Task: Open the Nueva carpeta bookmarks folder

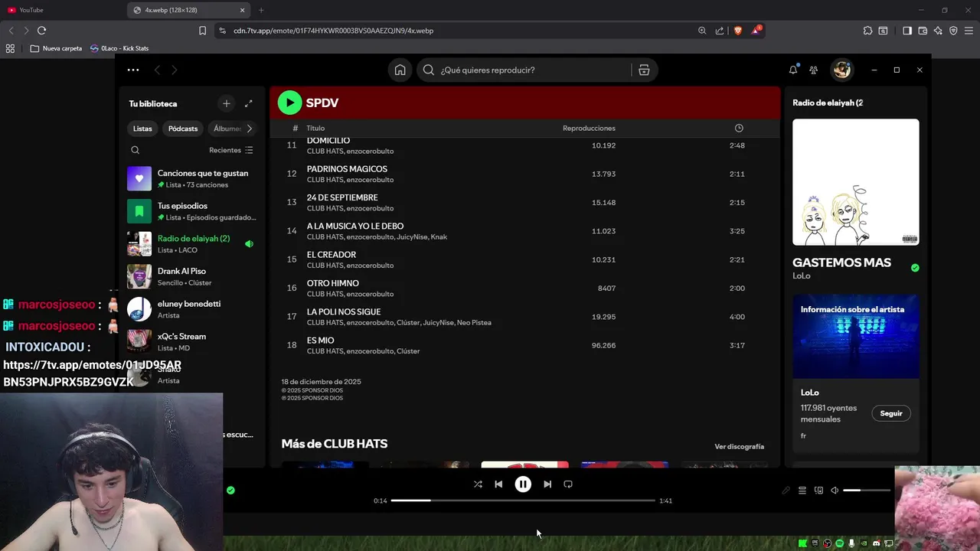Action: (x=56, y=48)
